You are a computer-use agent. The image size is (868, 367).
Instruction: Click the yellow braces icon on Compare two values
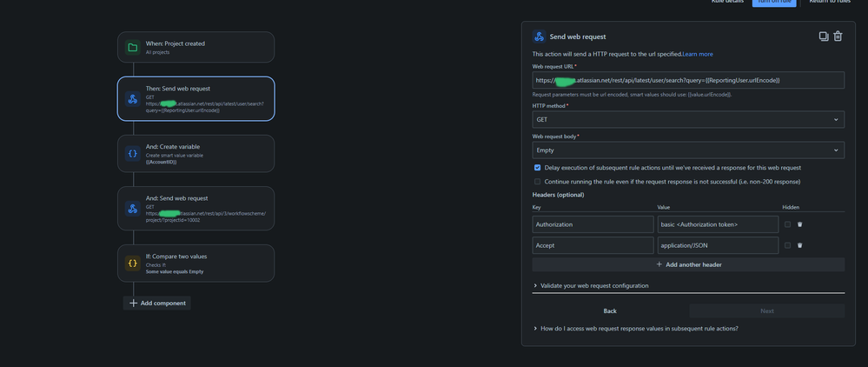pos(132,264)
